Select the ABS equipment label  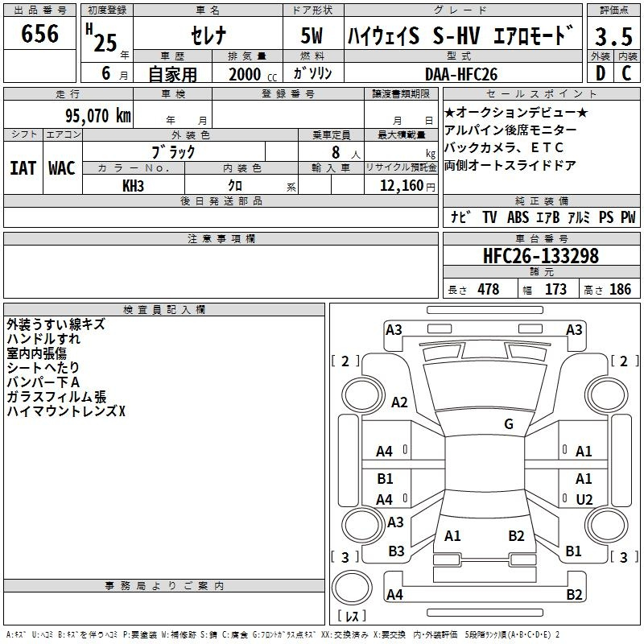coord(518,217)
